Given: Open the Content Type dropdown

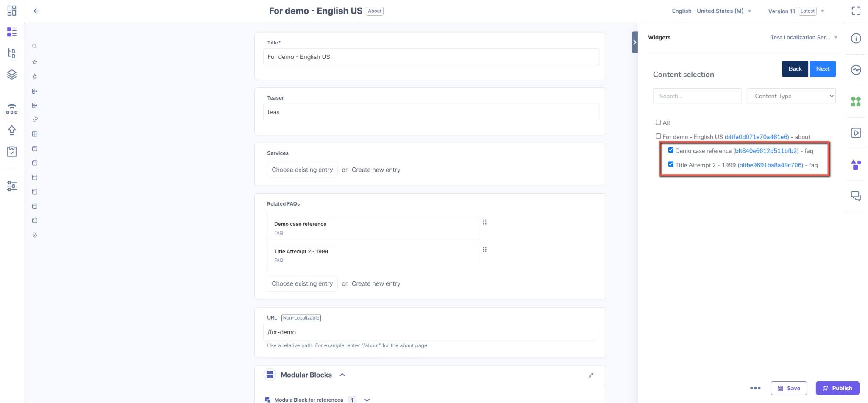Looking at the screenshot, I should pyautogui.click(x=791, y=96).
